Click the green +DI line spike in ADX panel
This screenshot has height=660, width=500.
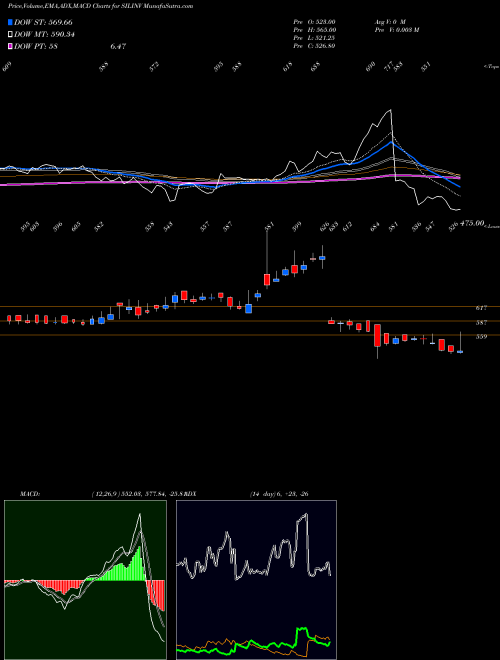[302, 630]
